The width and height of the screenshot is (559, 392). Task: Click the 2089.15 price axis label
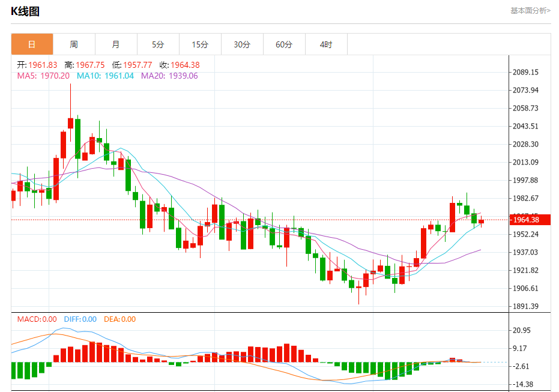point(525,73)
